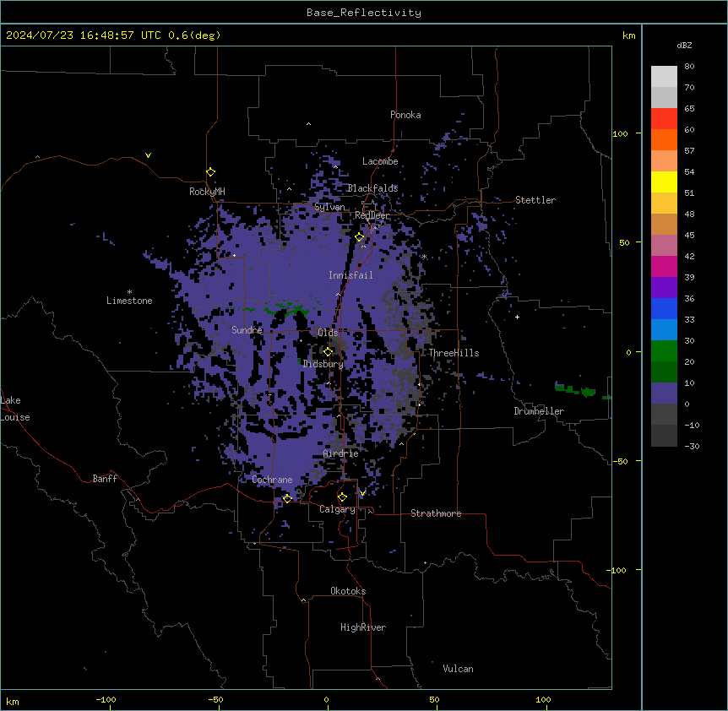Click the -100 tick on the vertical axis
728x711 pixels.
[617, 570]
